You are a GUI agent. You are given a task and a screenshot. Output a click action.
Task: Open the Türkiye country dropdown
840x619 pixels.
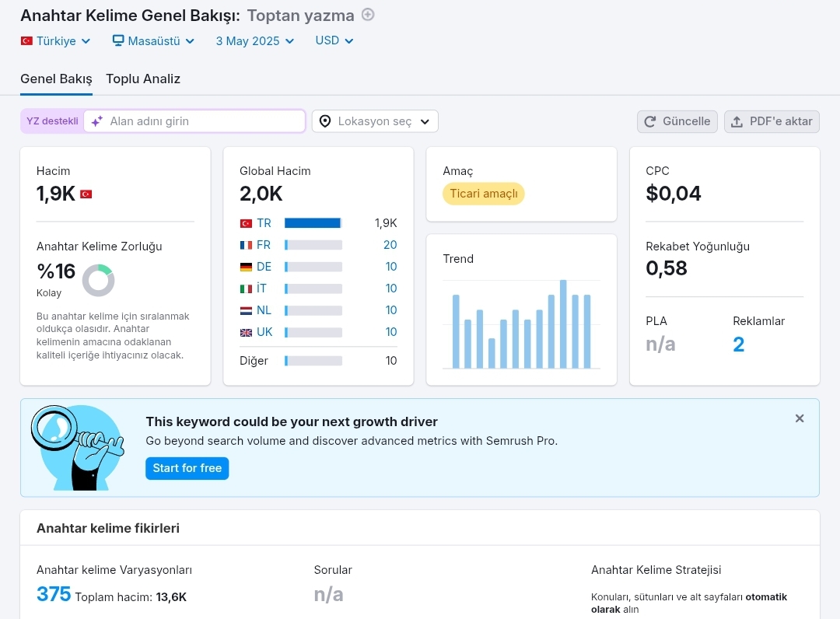[x=56, y=41]
